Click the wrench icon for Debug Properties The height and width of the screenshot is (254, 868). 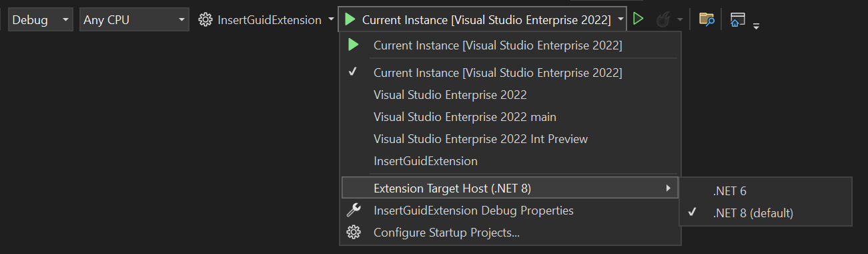(354, 211)
